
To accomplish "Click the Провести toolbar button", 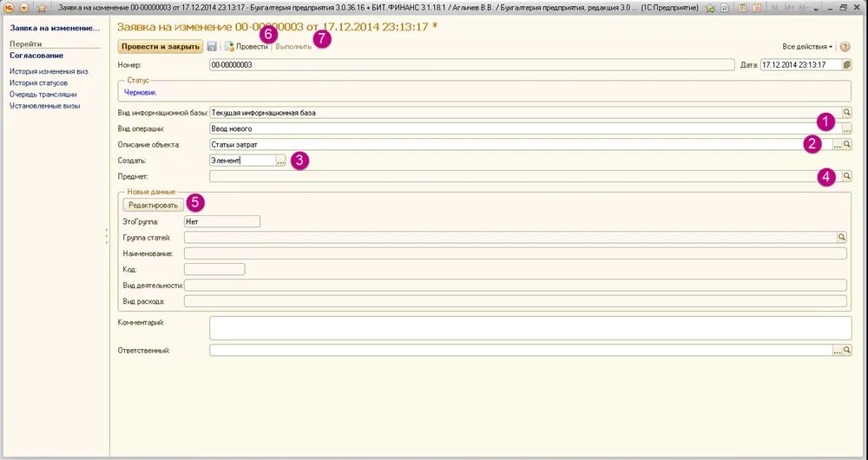I will coord(247,47).
